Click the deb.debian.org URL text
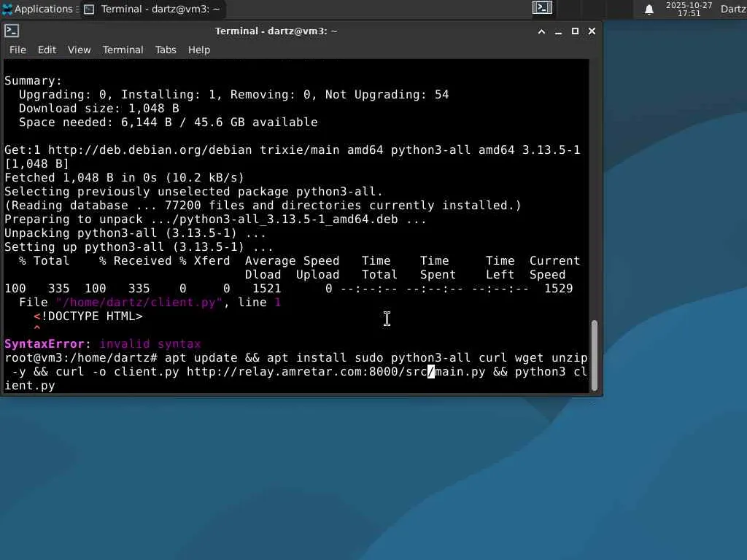This screenshot has width=747, height=560. pos(150,150)
